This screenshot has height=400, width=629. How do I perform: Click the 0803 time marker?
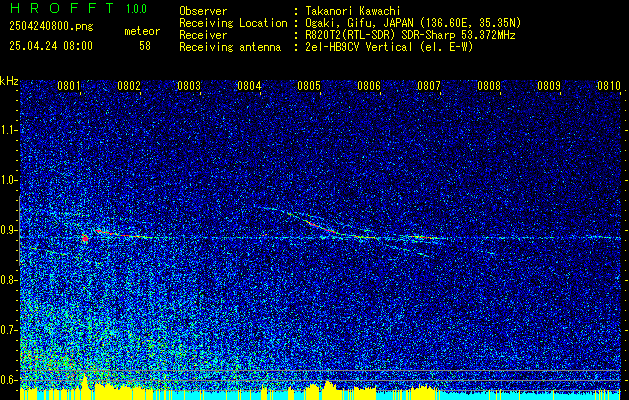coord(189,86)
